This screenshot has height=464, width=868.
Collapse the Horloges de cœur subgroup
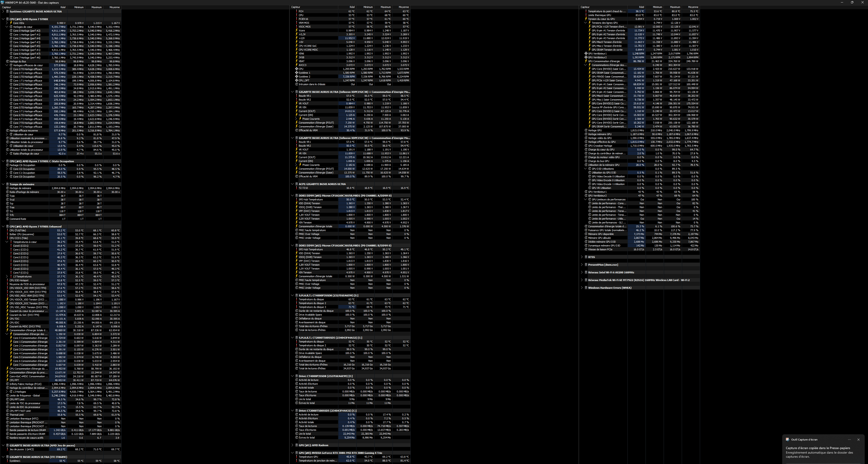(7, 27)
